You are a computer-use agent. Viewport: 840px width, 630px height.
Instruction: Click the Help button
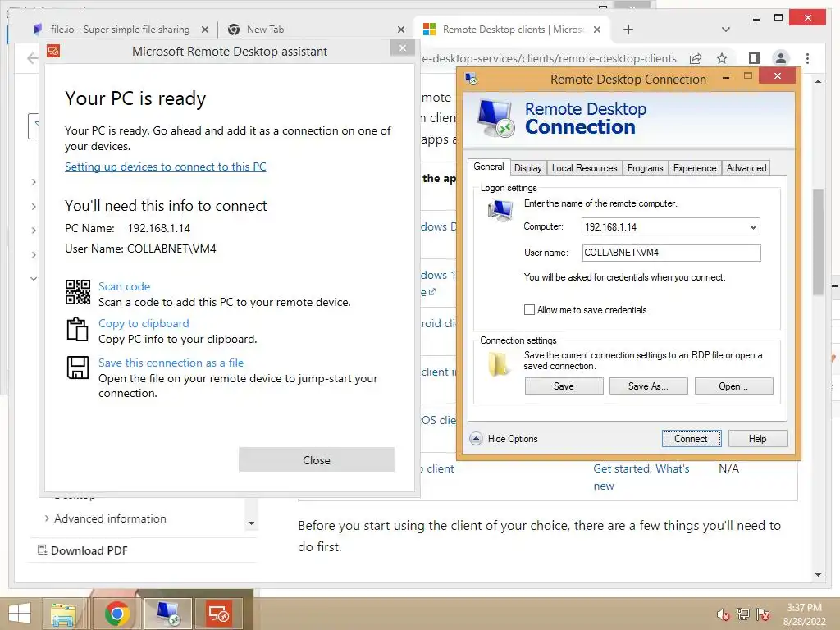[757, 439]
